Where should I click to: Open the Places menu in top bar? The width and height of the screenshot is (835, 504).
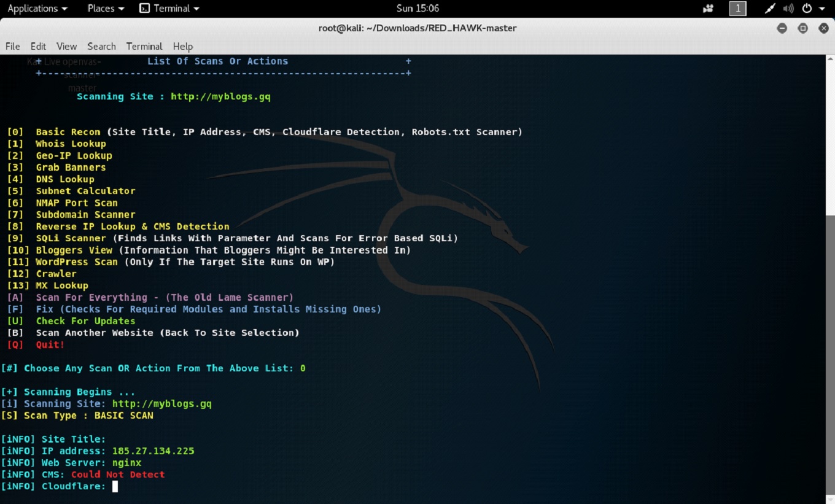click(x=106, y=9)
